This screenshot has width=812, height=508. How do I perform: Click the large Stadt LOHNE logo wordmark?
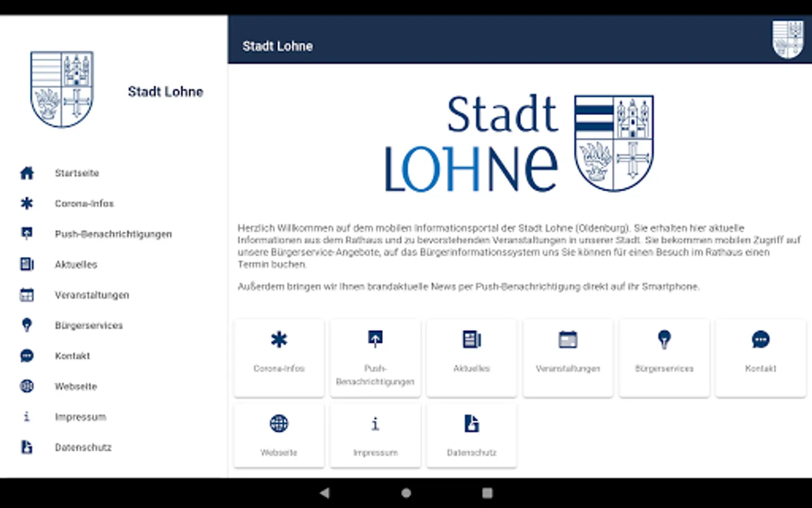472,143
